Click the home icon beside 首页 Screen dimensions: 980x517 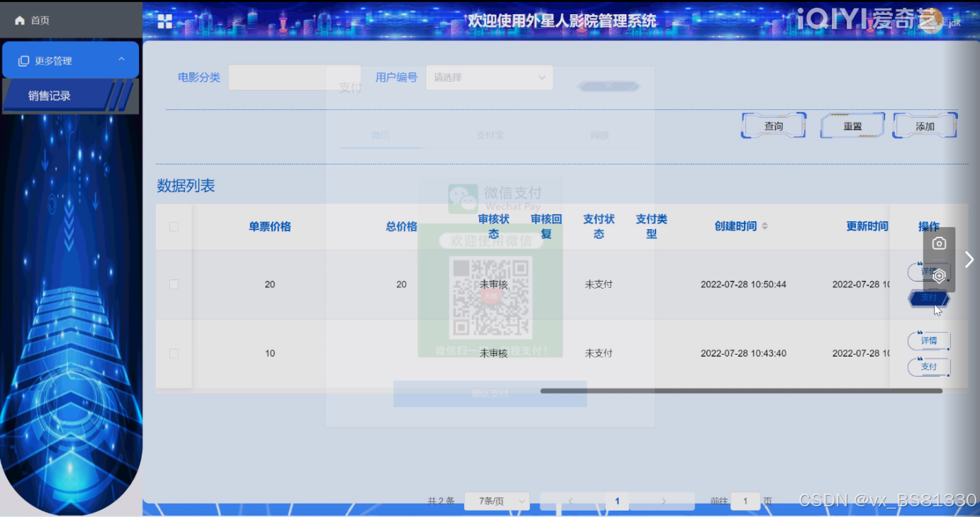click(x=19, y=21)
